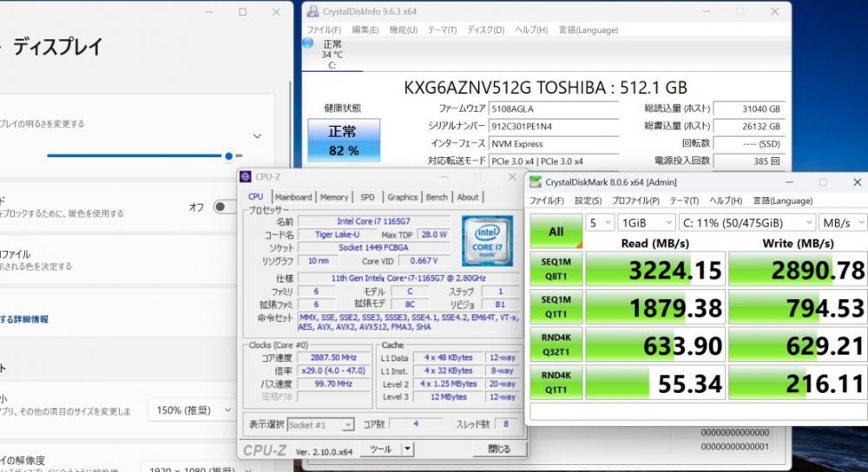Open ファイル menu in CrystalDiskMark

tap(546, 201)
